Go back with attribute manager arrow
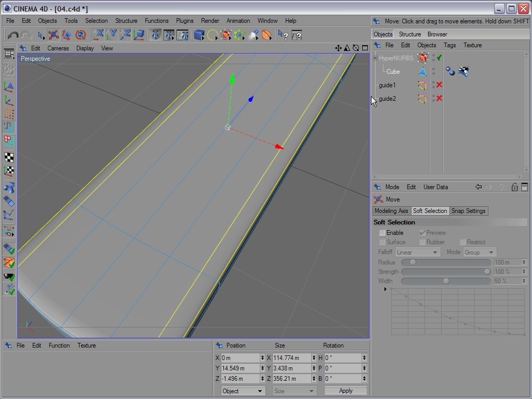This screenshot has height=399, width=532. (478, 187)
